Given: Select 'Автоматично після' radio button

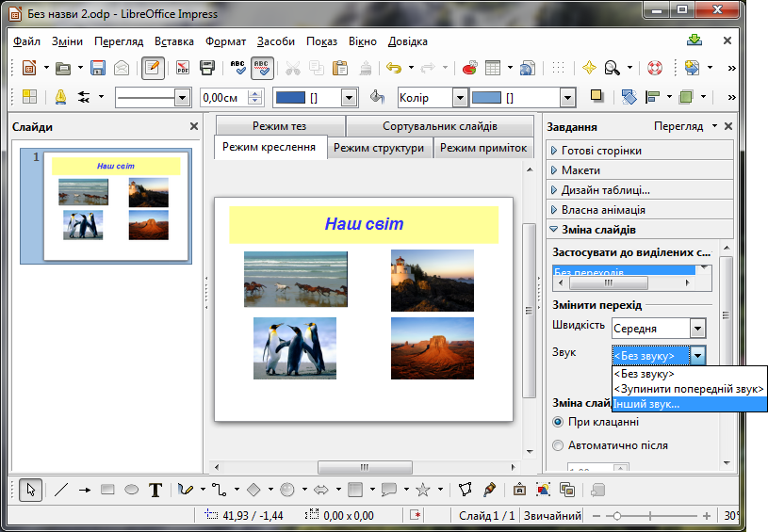Looking at the screenshot, I should (557, 445).
